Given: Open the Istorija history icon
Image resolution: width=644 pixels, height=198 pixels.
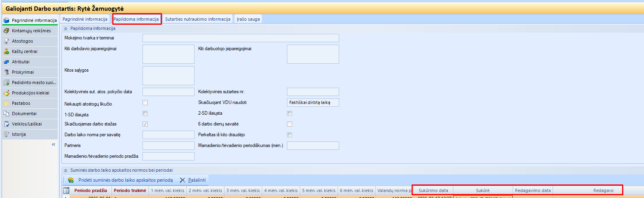Looking at the screenshot, I should (x=6, y=134).
